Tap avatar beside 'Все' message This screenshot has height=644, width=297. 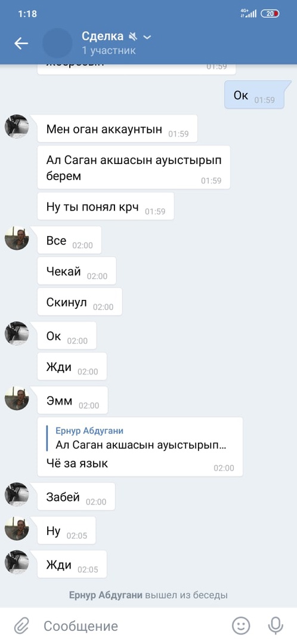(17, 238)
